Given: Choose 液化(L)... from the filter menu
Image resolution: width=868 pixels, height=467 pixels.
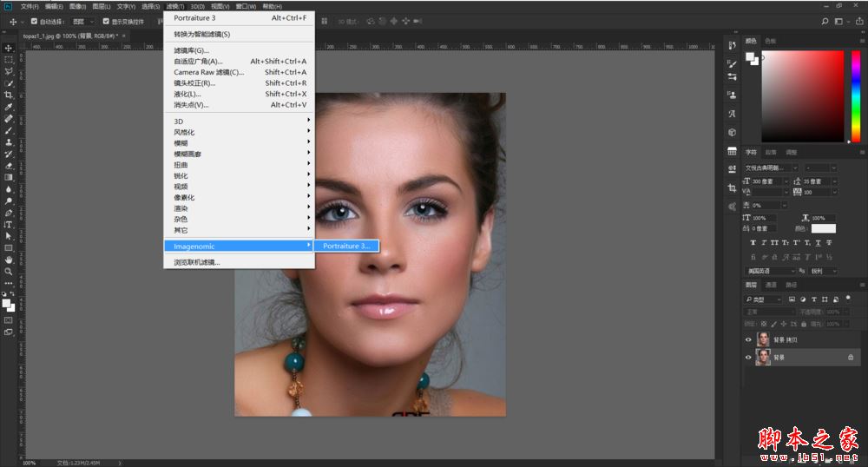Looking at the screenshot, I should click(x=240, y=94).
